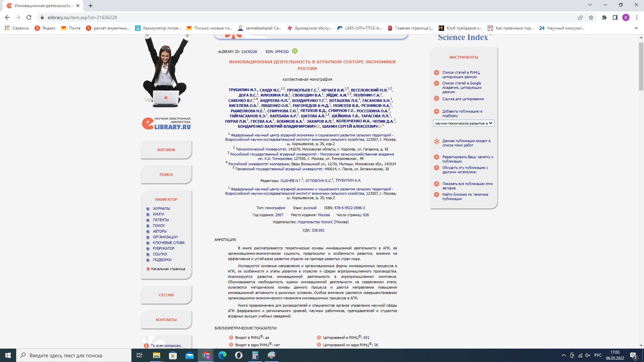Open the Почта bookmark
This screenshot has width=644, height=362.
click(71, 28)
